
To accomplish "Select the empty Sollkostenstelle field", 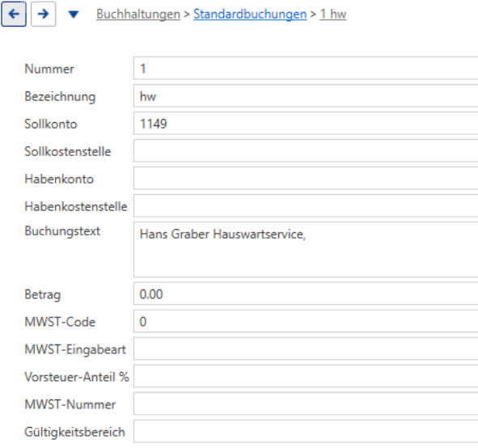I will tap(306, 150).
